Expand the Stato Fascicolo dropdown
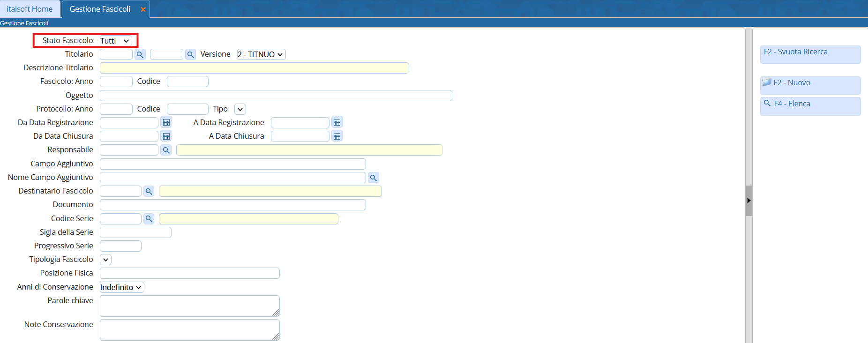 coord(115,41)
